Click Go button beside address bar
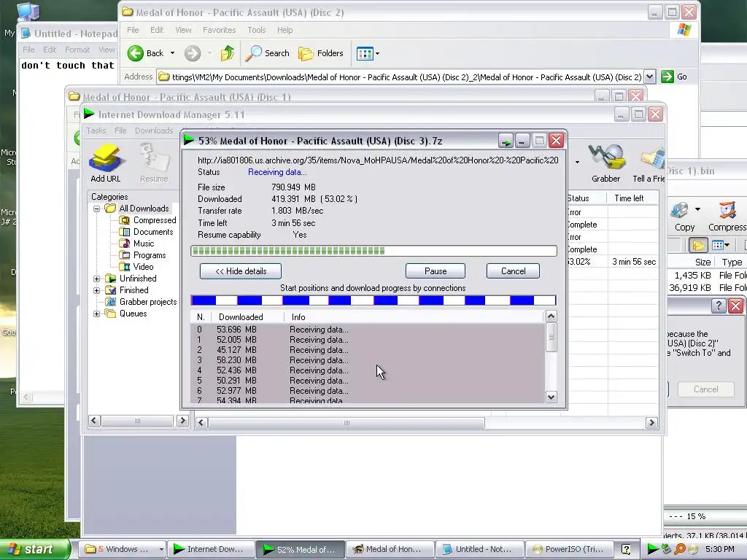 coord(673,77)
